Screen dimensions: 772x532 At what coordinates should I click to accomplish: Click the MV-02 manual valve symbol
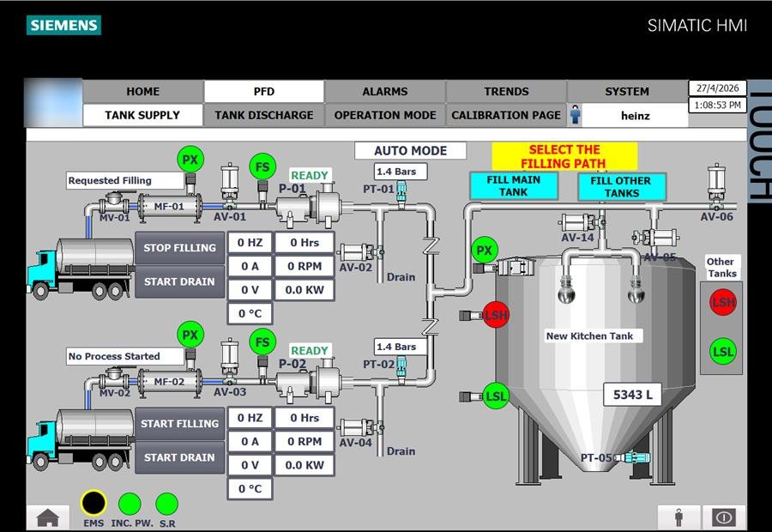pyautogui.click(x=114, y=378)
